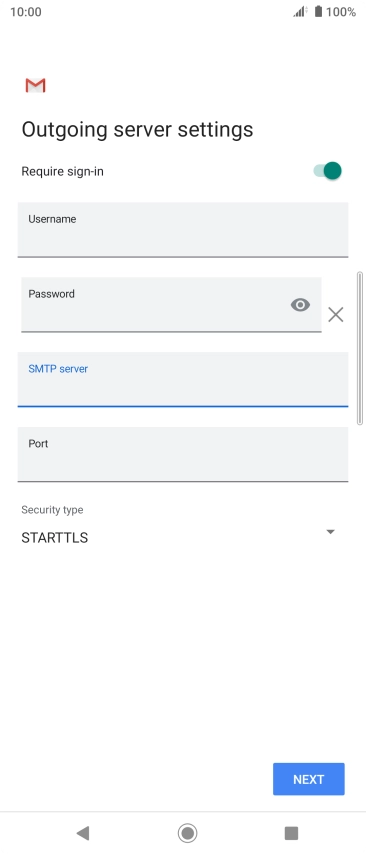Open the Security type dropdown arrow

(330, 532)
